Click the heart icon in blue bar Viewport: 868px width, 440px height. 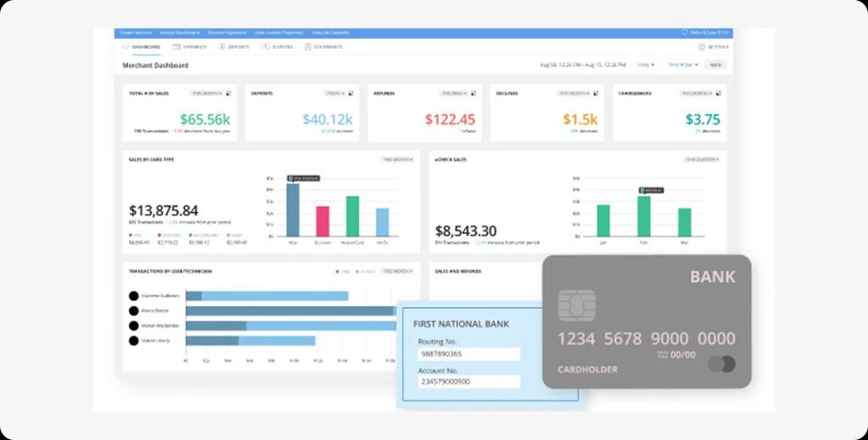click(684, 33)
